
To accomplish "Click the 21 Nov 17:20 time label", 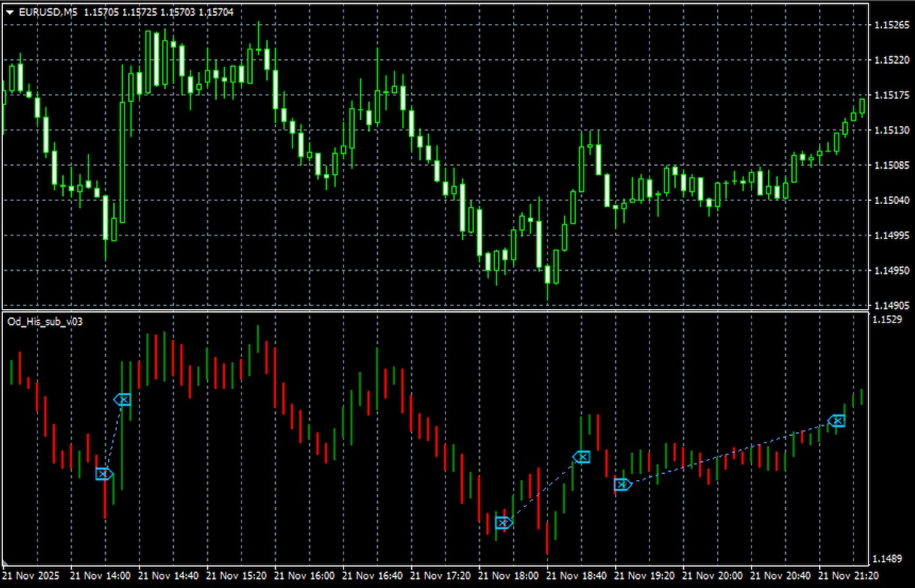I will [442, 576].
